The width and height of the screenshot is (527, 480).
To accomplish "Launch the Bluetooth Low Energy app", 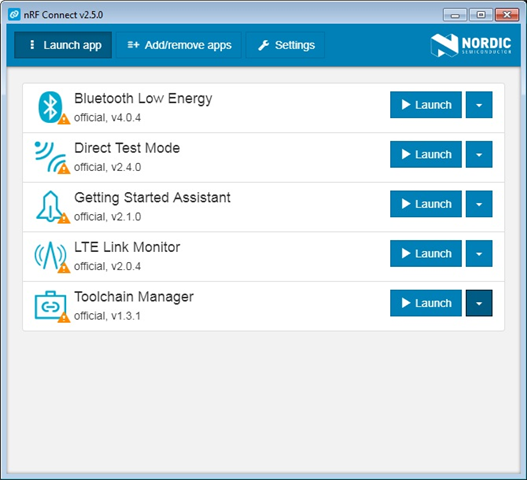I will pos(426,105).
